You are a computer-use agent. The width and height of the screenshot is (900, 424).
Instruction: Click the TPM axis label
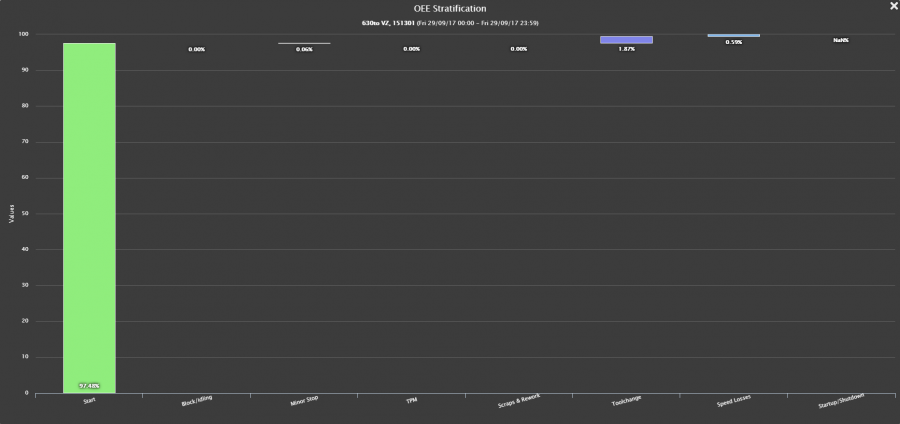(x=412, y=400)
